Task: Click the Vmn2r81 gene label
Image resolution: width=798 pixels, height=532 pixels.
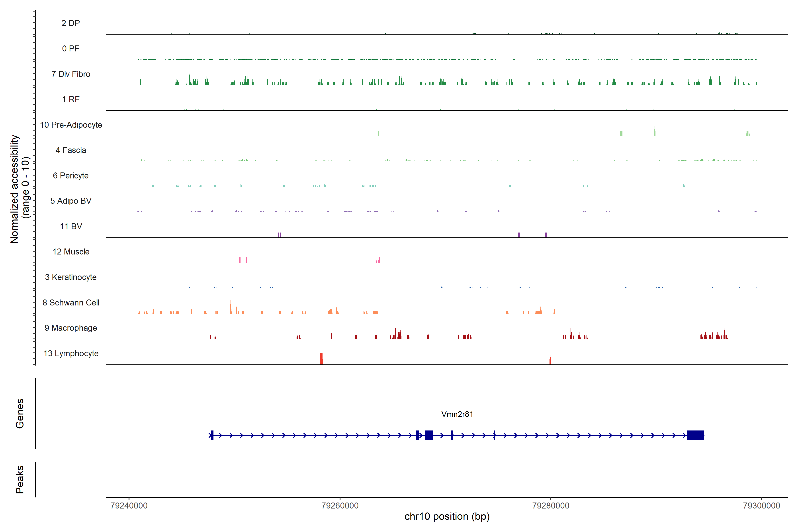Action: pyautogui.click(x=457, y=414)
